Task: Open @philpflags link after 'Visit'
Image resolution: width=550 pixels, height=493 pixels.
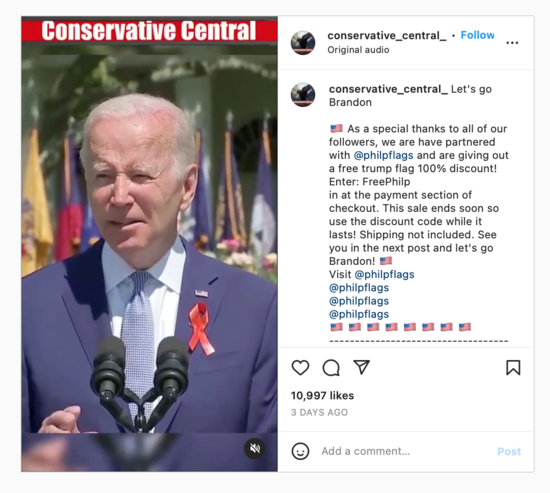Action: point(384,274)
